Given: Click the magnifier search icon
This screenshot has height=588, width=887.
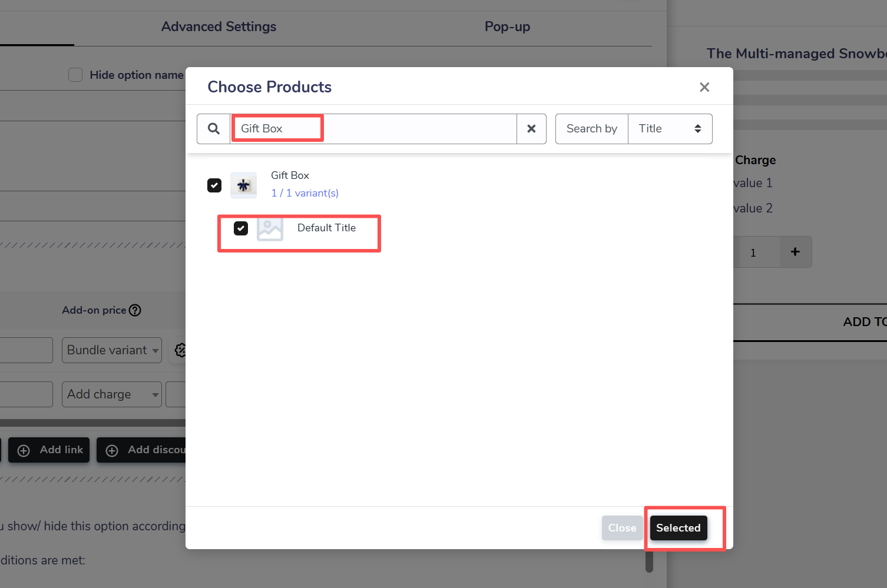Looking at the screenshot, I should coord(214,129).
